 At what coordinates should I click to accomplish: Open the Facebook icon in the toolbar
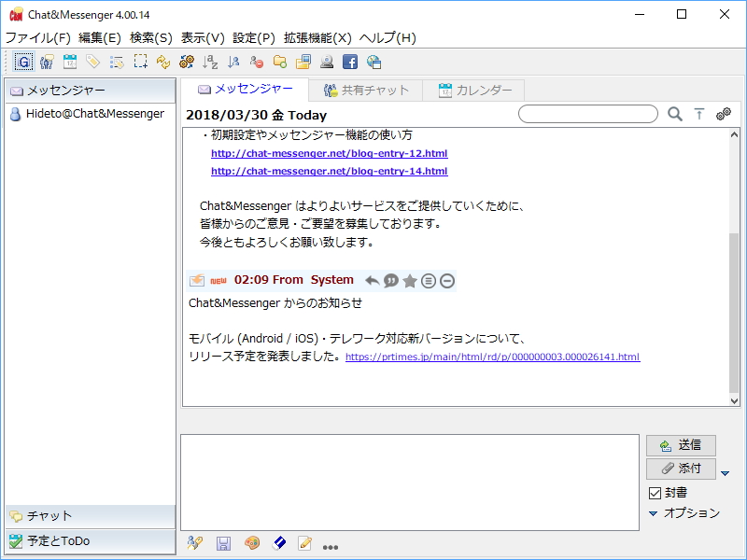pos(350,62)
